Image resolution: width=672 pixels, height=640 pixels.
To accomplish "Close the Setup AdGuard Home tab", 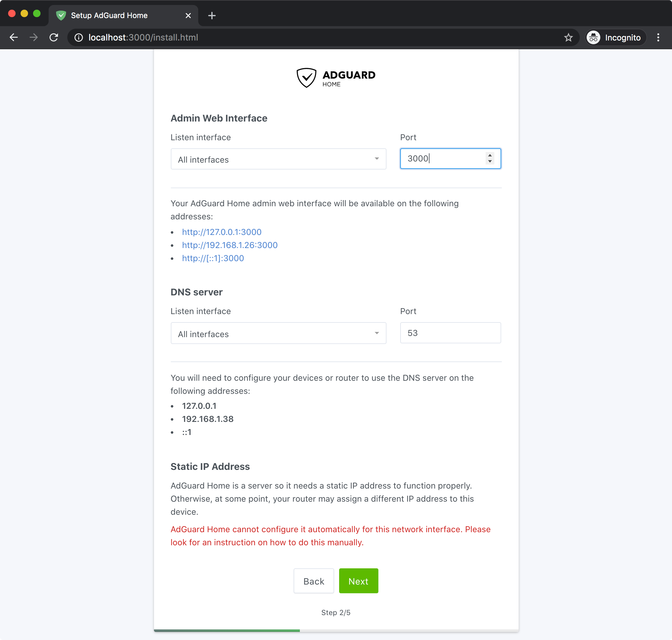I will click(188, 16).
